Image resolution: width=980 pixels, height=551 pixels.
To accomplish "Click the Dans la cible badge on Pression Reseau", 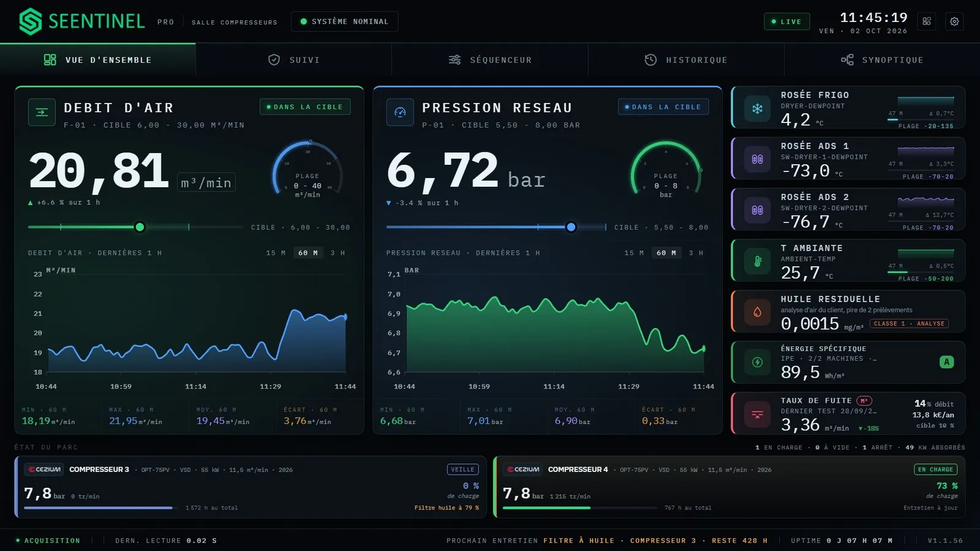I will [663, 107].
